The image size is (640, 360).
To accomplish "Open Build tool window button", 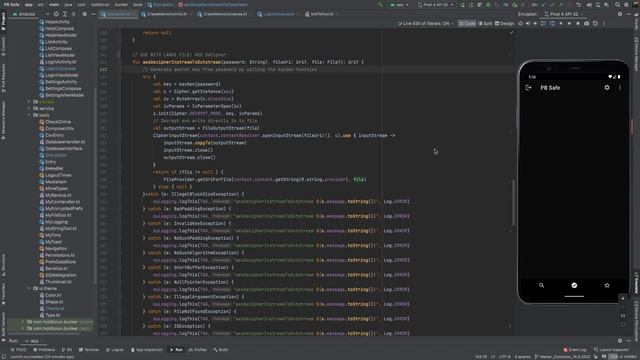I will (x=221, y=350).
